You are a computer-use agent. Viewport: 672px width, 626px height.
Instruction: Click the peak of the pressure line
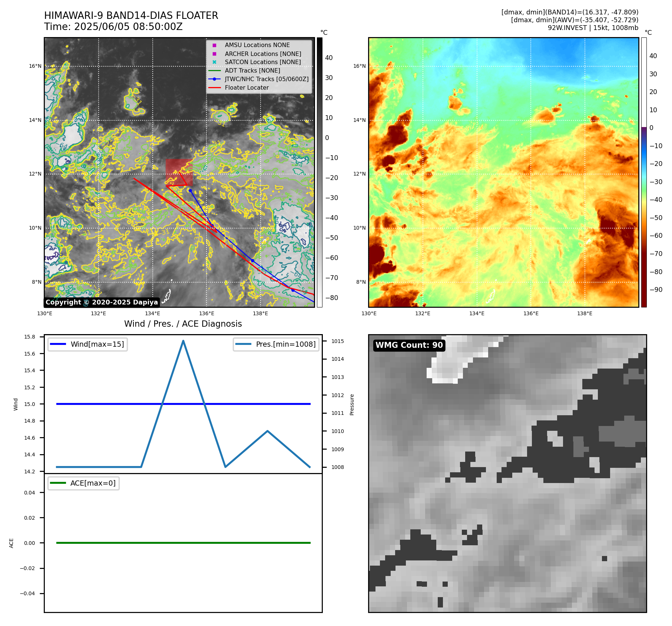point(183,341)
